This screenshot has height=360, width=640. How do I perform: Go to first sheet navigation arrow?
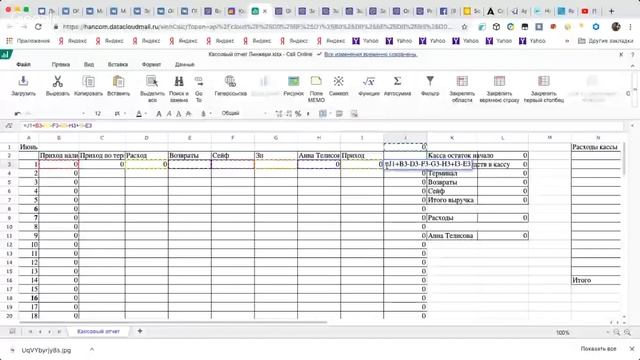[30, 332]
